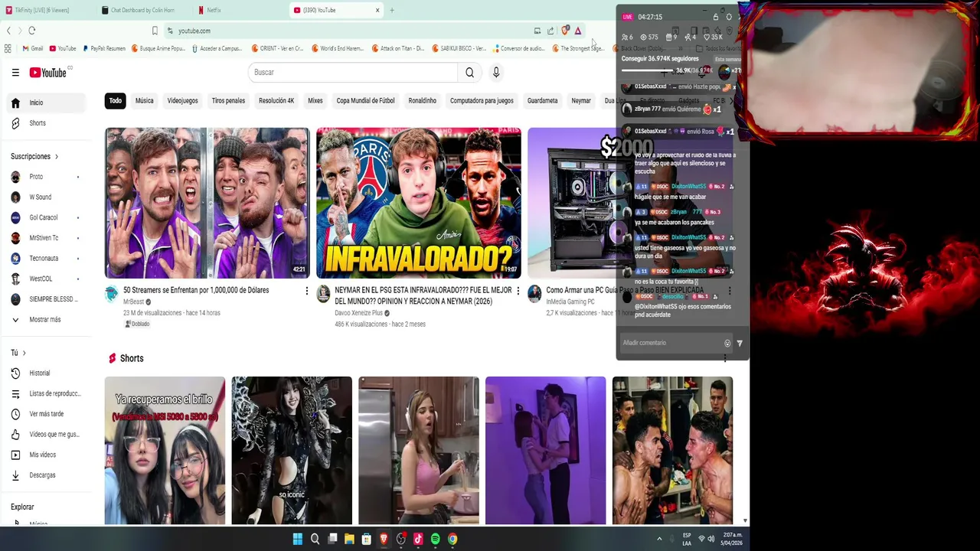Image resolution: width=980 pixels, height=551 pixels.
Task: Go back in browser
Action: 8,31
